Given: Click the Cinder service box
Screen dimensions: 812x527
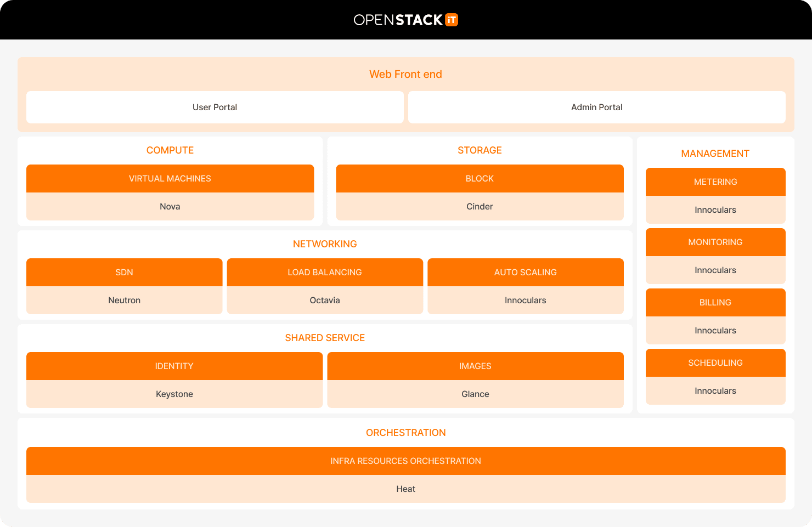Looking at the screenshot, I should [480, 207].
